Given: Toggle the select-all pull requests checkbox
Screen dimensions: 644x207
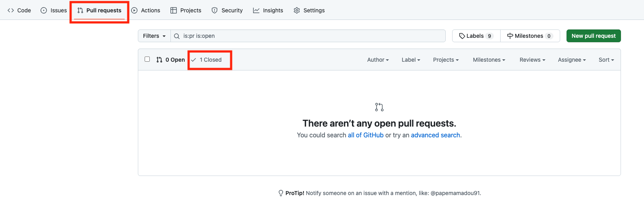Looking at the screenshot, I should tap(147, 59).
